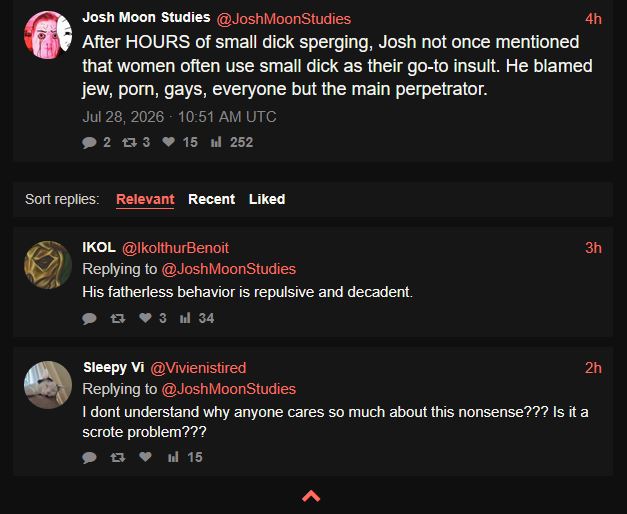Collapse thread with red up chevron
This screenshot has width=627, height=514.
coord(311,496)
